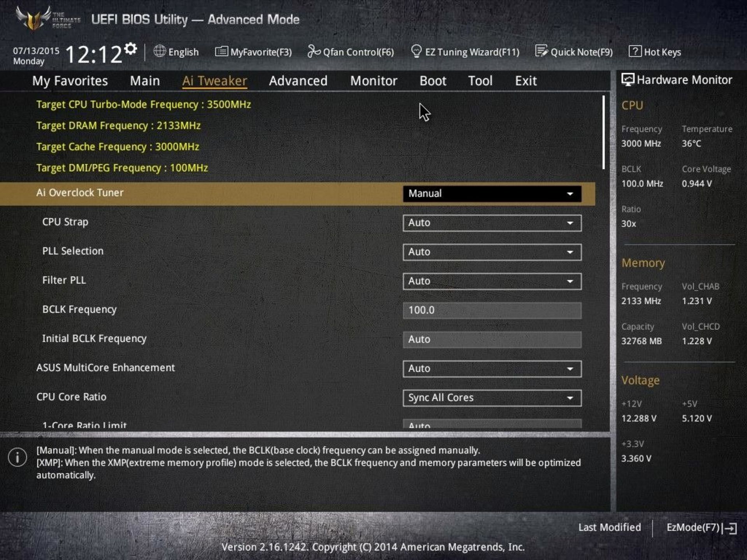Expand the CPU Core Ratio dropdown
This screenshot has width=747, height=560.
[x=569, y=398]
